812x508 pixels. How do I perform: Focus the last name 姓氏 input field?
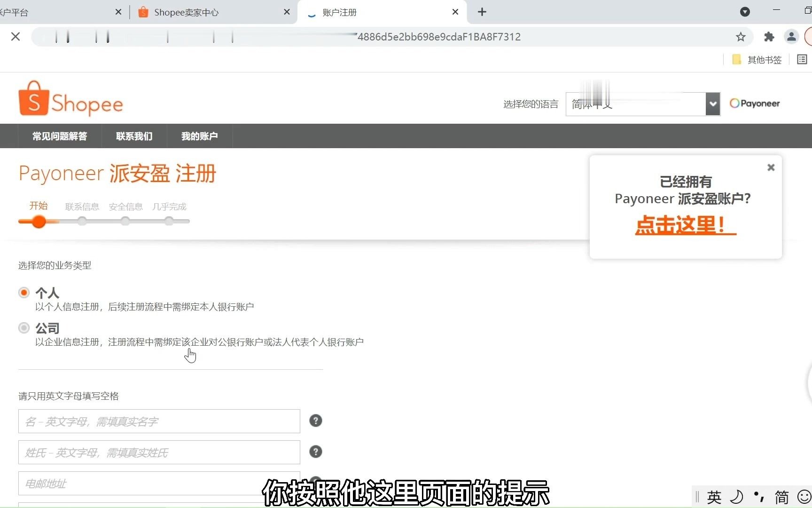159,452
